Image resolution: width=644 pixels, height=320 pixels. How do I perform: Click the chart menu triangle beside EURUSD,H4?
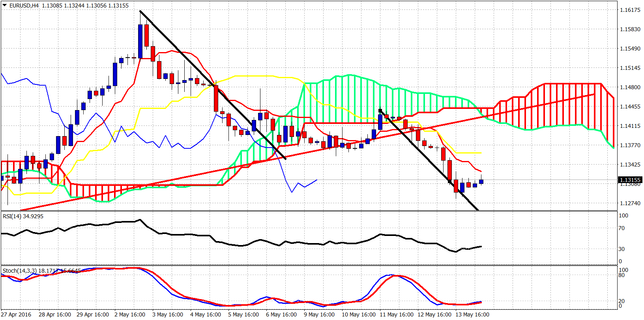pos(4,6)
